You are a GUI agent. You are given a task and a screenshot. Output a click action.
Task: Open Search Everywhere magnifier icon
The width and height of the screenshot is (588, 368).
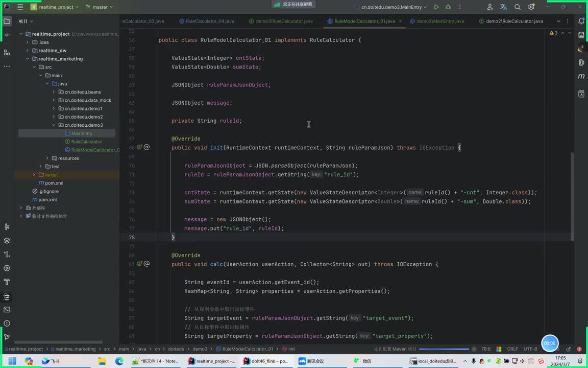pos(518,7)
